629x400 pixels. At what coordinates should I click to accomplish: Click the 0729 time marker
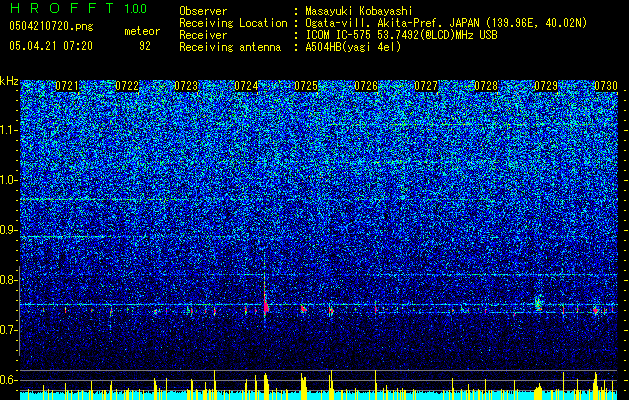click(546, 86)
